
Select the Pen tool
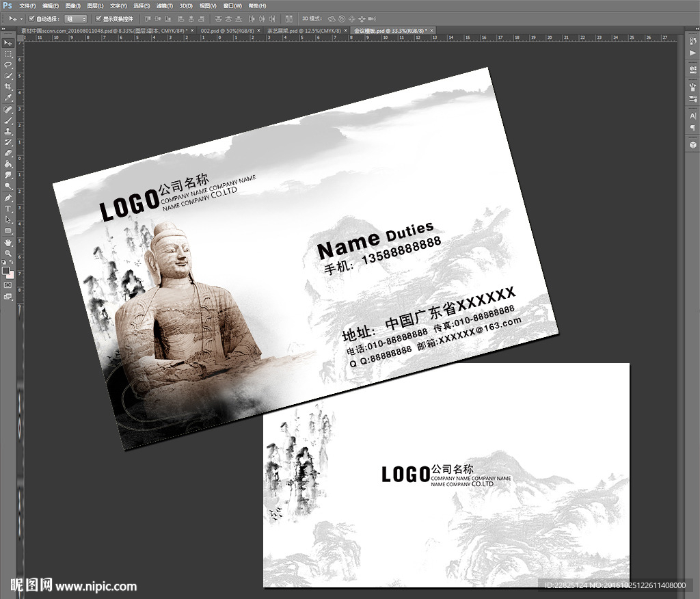click(8, 198)
